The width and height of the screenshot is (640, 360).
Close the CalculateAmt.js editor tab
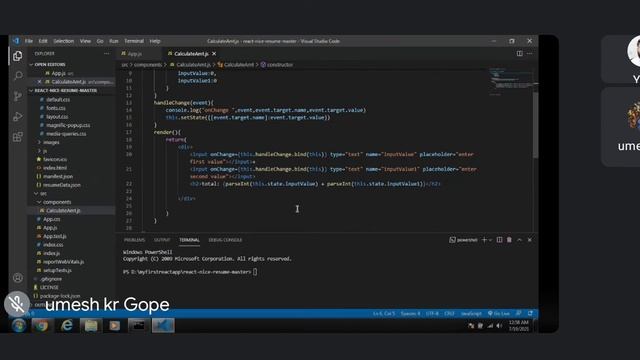point(214,54)
